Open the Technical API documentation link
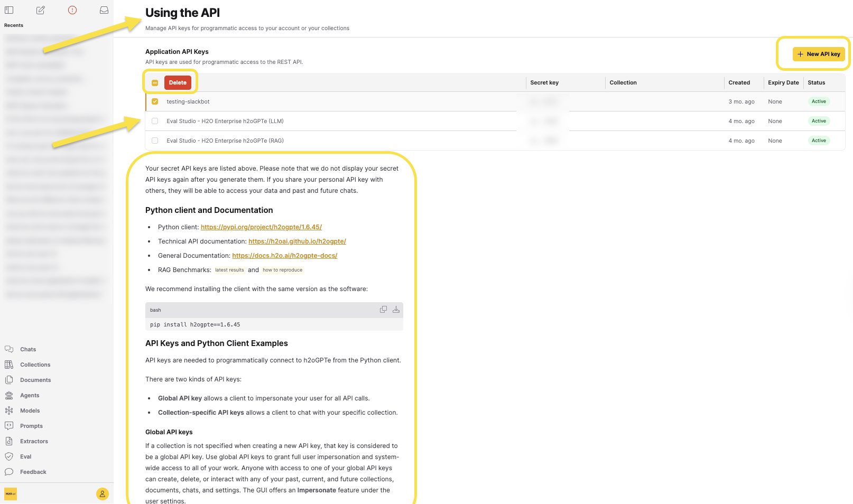This screenshot has width=853, height=504. [297, 241]
